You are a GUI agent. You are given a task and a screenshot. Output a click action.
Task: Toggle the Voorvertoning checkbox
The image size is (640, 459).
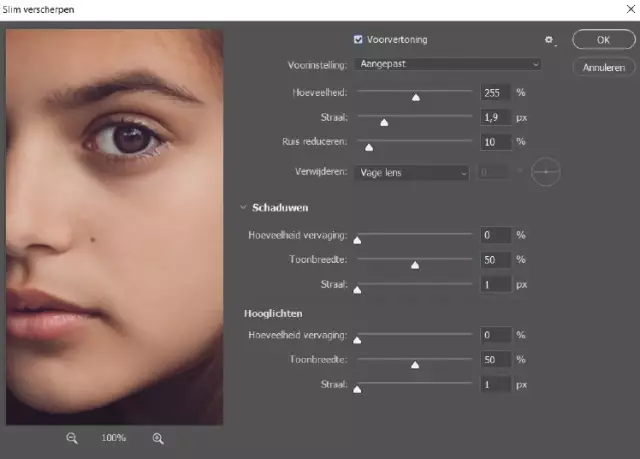pos(359,40)
